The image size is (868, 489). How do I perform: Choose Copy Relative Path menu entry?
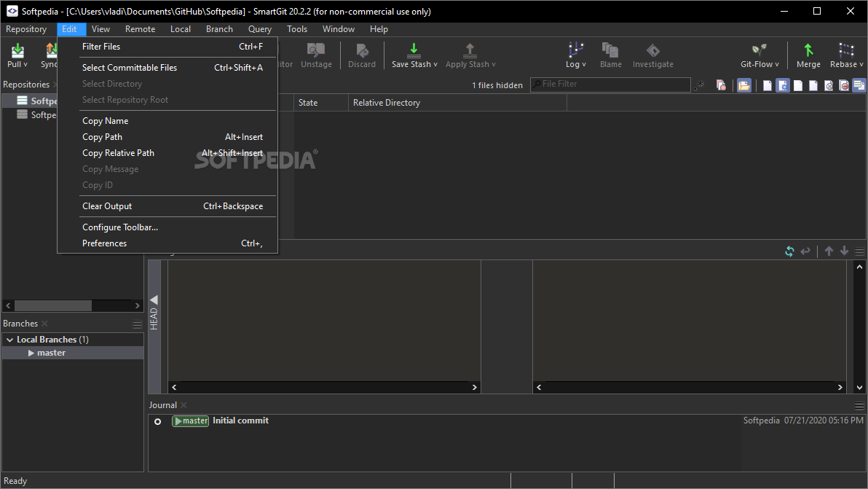pyautogui.click(x=167, y=153)
